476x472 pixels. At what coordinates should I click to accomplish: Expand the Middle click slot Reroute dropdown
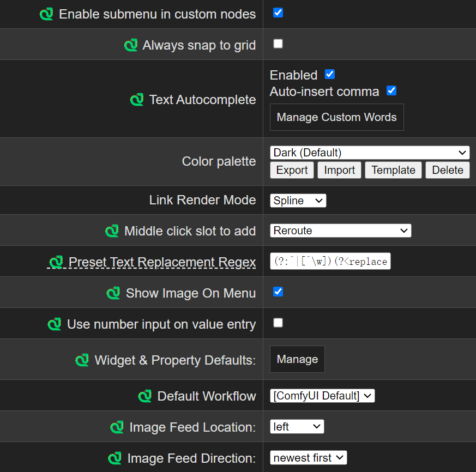[x=340, y=231]
